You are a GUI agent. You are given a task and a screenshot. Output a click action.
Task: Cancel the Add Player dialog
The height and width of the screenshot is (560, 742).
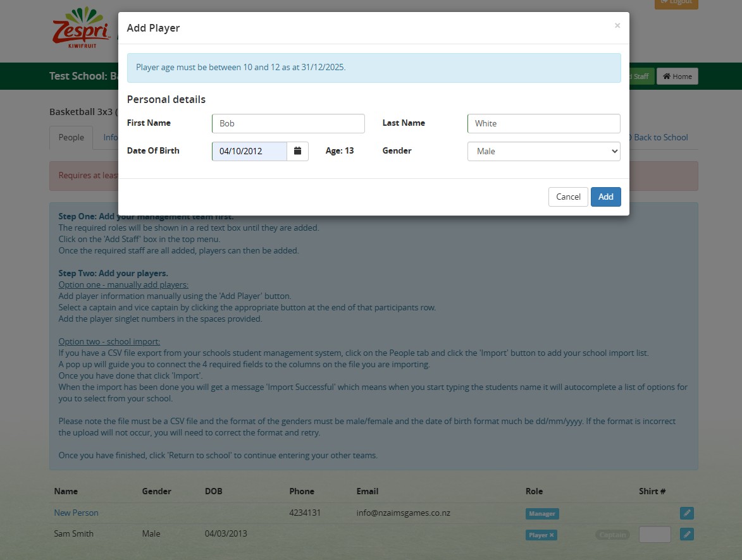click(x=567, y=197)
